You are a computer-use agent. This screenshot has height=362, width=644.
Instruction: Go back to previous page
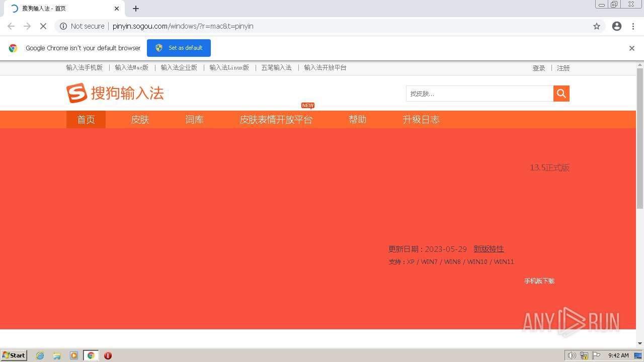[x=11, y=26]
